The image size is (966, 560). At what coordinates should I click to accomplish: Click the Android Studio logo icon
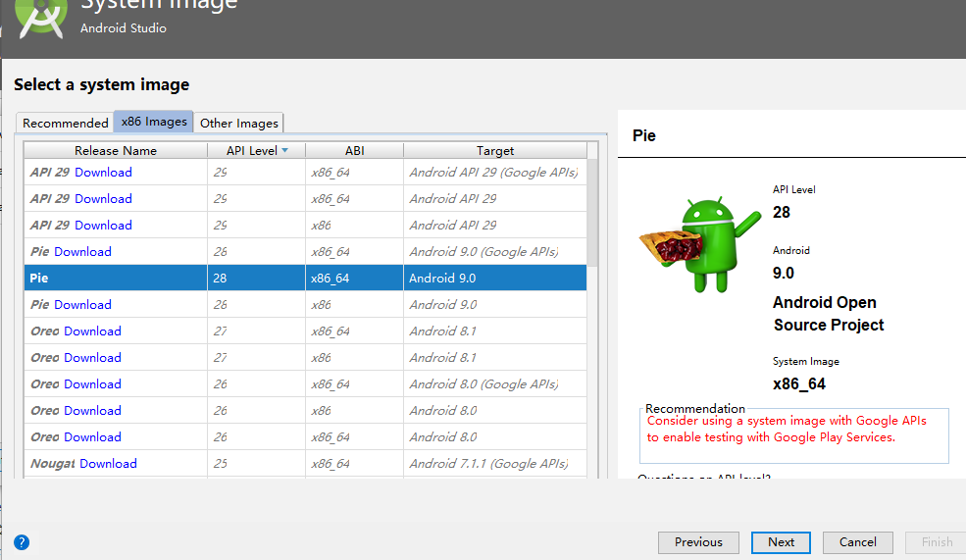40,19
